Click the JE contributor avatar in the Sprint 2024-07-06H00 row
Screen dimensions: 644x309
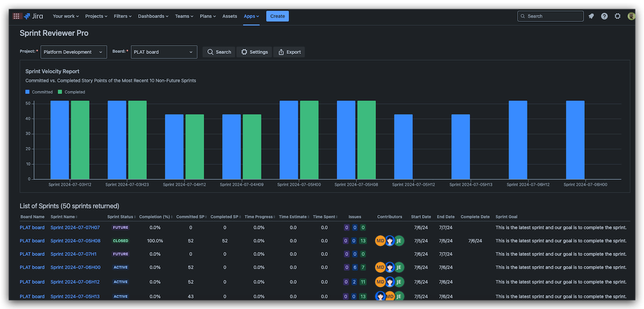point(399,267)
